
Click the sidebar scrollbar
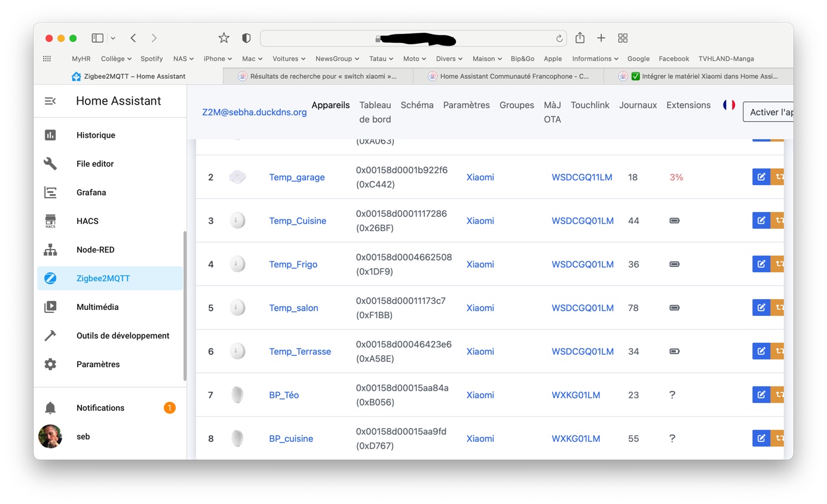click(185, 306)
